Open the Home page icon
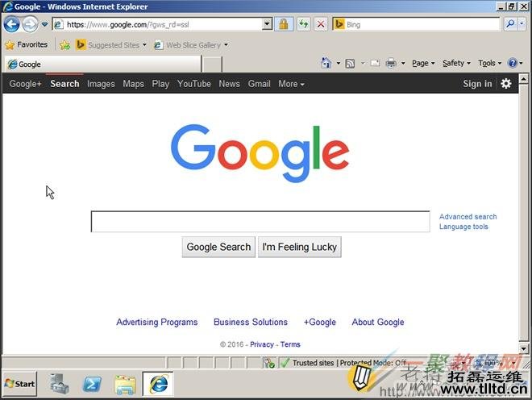The image size is (532, 400). point(326,63)
